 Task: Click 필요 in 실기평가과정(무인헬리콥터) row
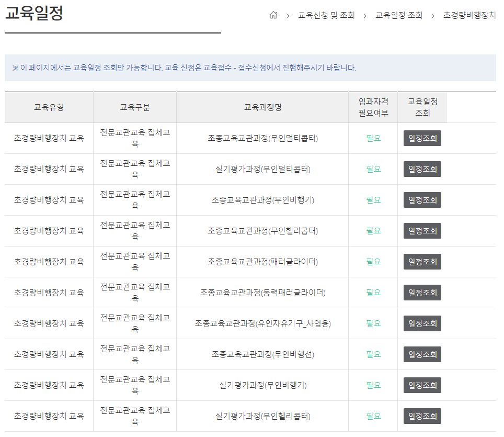(x=373, y=416)
